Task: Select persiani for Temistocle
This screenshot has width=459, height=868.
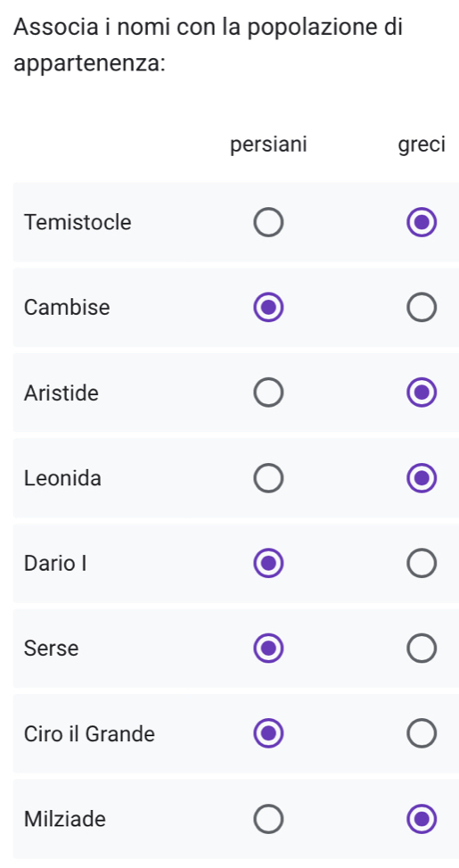Action: coord(269,222)
